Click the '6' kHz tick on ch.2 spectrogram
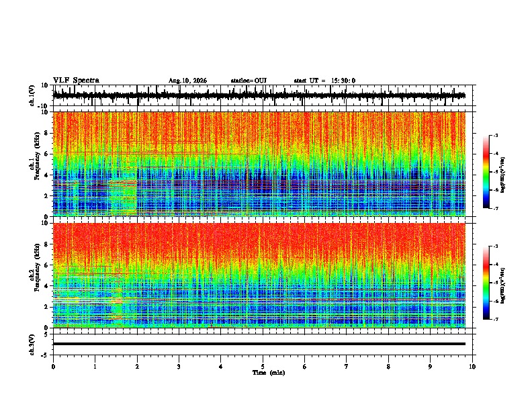Image resolution: width=532 pixels, height=411 pixels. pyautogui.click(x=46, y=265)
